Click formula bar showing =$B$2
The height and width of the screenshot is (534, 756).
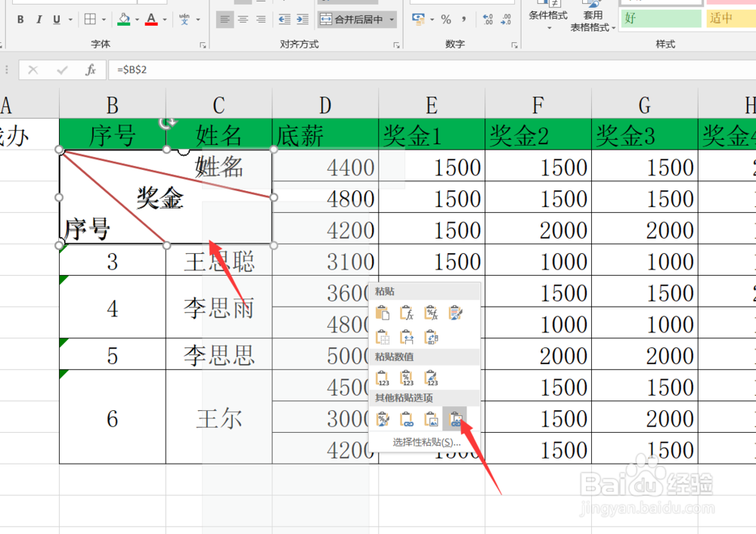(432, 69)
